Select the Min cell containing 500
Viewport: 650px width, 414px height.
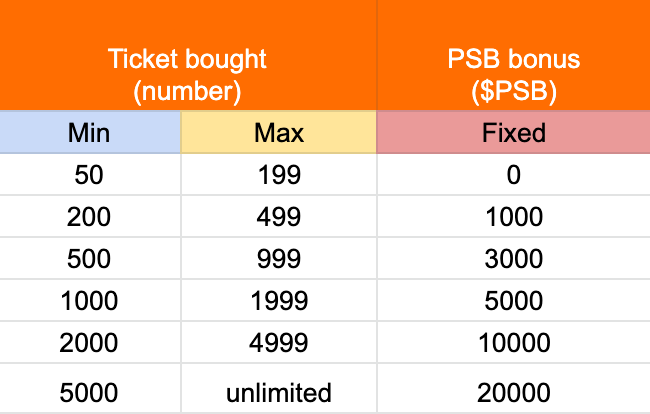(x=90, y=259)
